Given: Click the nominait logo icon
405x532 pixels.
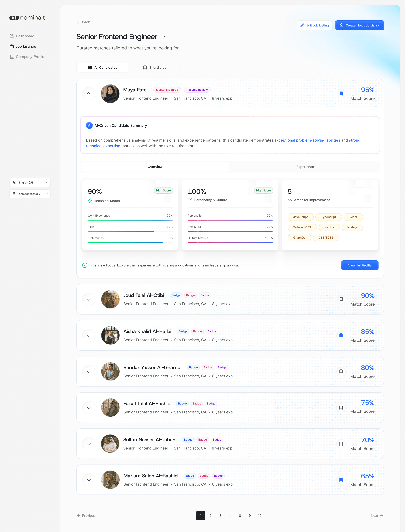Looking at the screenshot, I should (14, 18).
